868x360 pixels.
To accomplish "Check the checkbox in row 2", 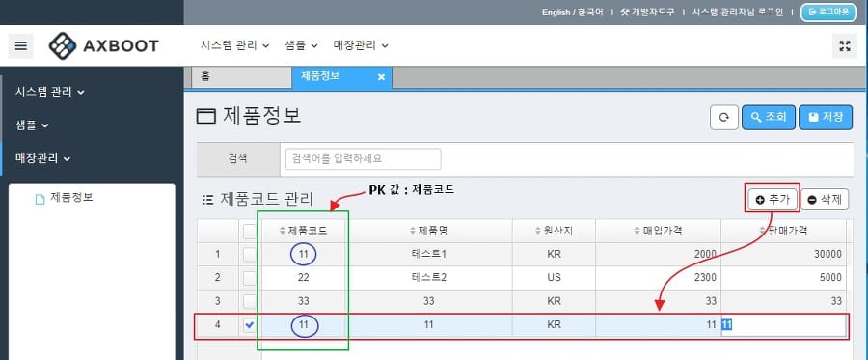I will tap(250, 277).
